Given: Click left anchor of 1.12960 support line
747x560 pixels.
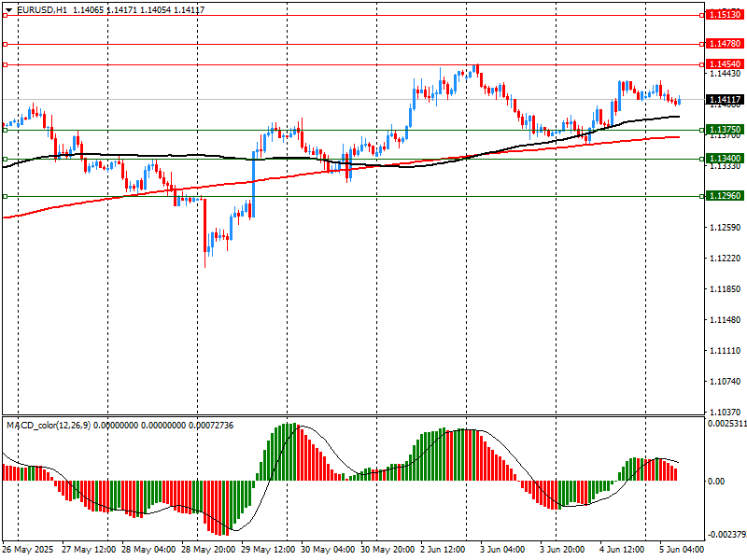Looking at the screenshot, I should tap(5, 196).
